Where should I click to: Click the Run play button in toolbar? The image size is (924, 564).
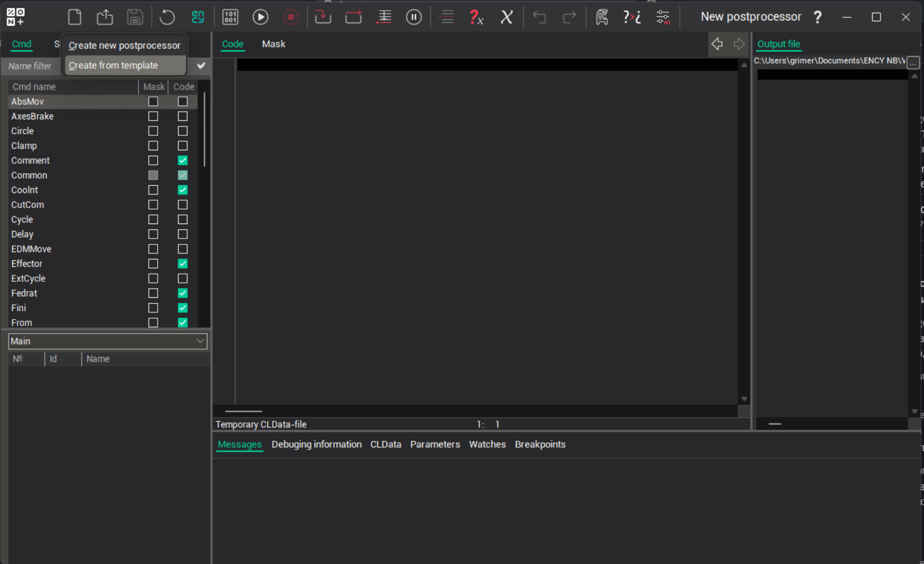(x=260, y=17)
